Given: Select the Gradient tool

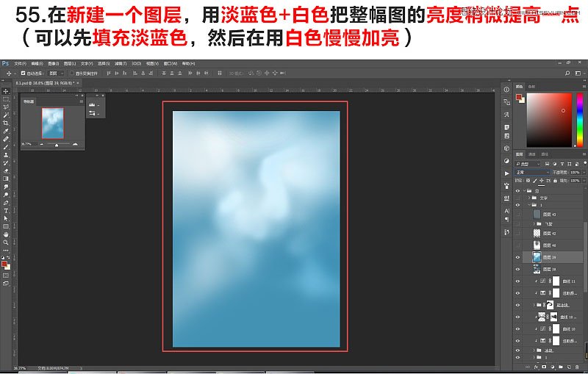Looking at the screenshot, I should [6, 179].
